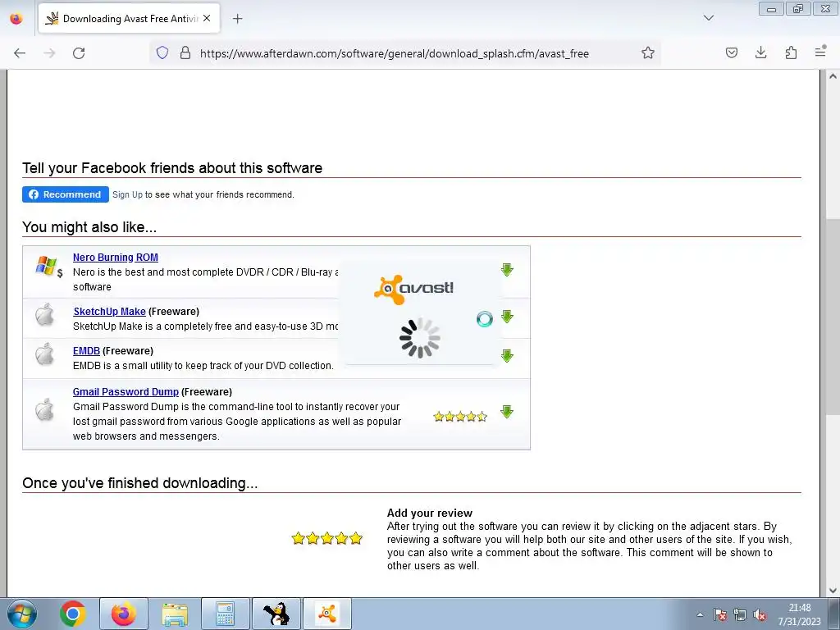Open the taskbar clock and date
The height and width of the screenshot is (630, 840).
click(799, 614)
